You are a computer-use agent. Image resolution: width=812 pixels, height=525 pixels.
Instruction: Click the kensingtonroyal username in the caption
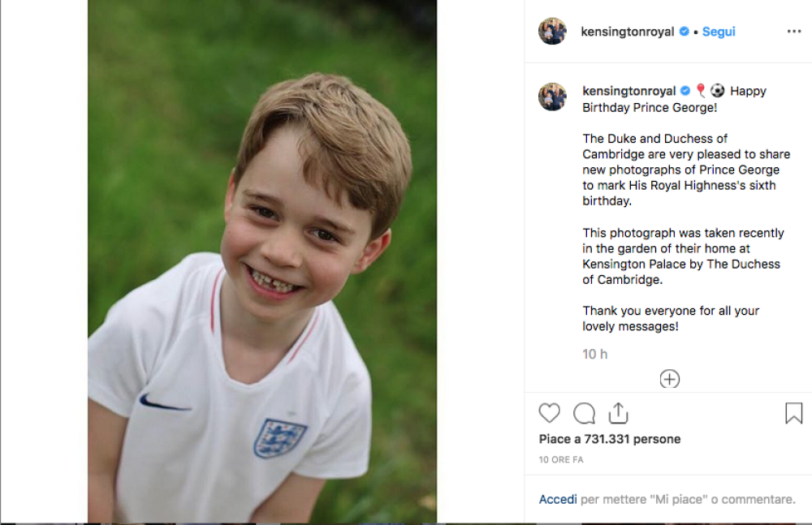(x=629, y=91)
